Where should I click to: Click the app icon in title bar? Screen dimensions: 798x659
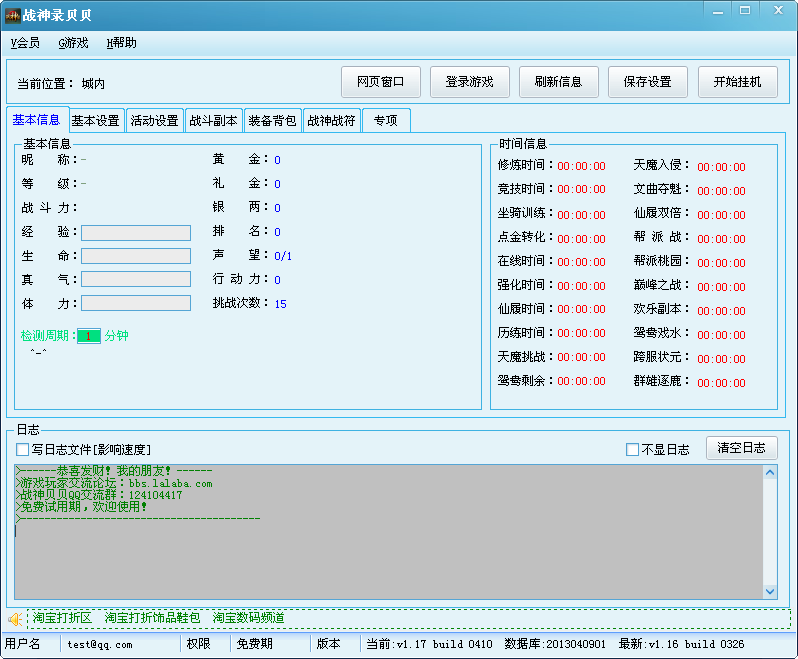click(13, 15)
